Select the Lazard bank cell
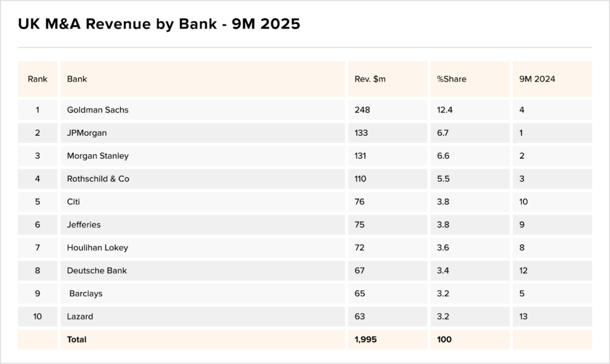610x364 pixels. (80, 316)
